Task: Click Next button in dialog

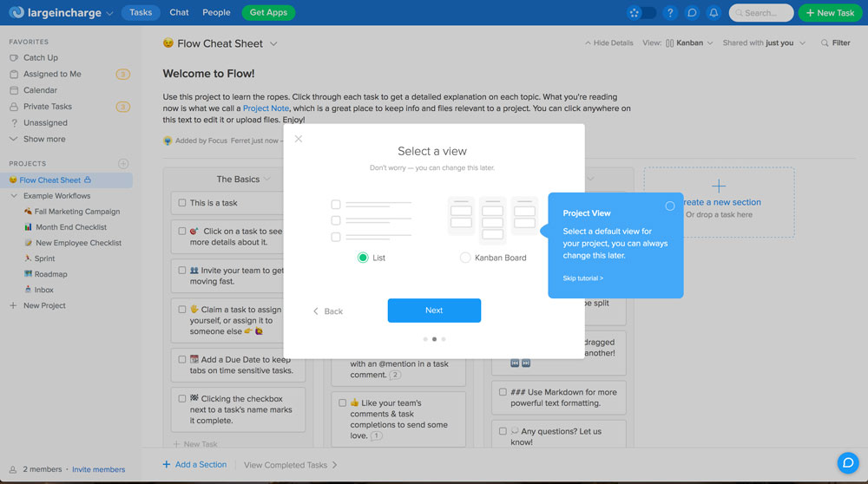Action: 434,311
